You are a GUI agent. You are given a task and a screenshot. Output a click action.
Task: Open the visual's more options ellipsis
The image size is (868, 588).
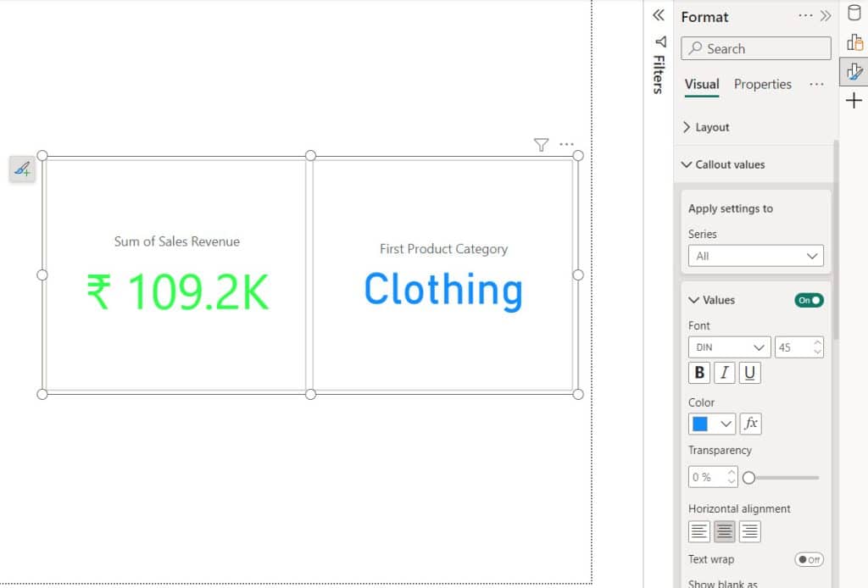566,144
